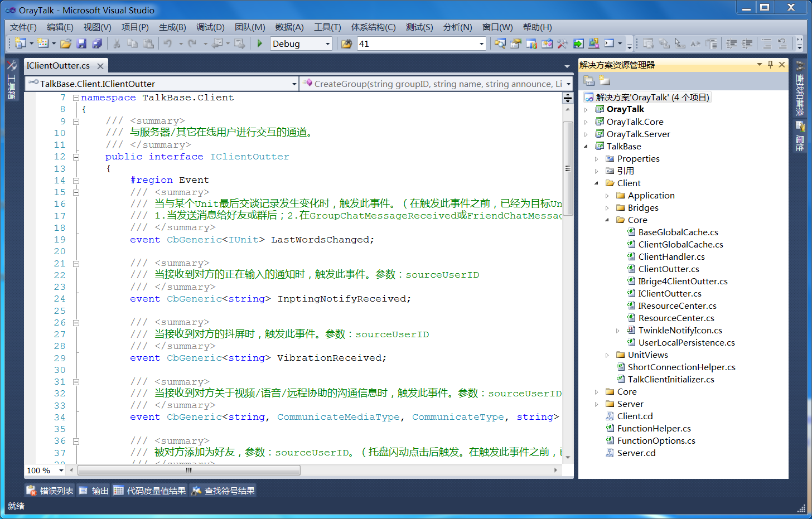The height and width of the screenshot is (519, 812).
Task: Collapse the namespace outline box at line 7
Action: (x=76, y=98)
